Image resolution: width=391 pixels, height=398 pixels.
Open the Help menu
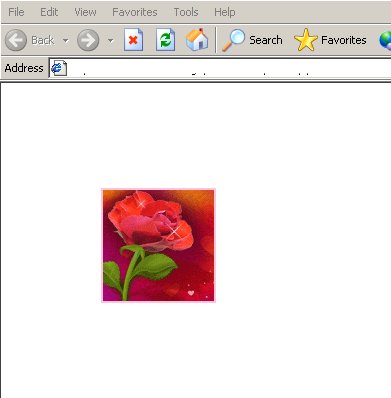[225, 12]
